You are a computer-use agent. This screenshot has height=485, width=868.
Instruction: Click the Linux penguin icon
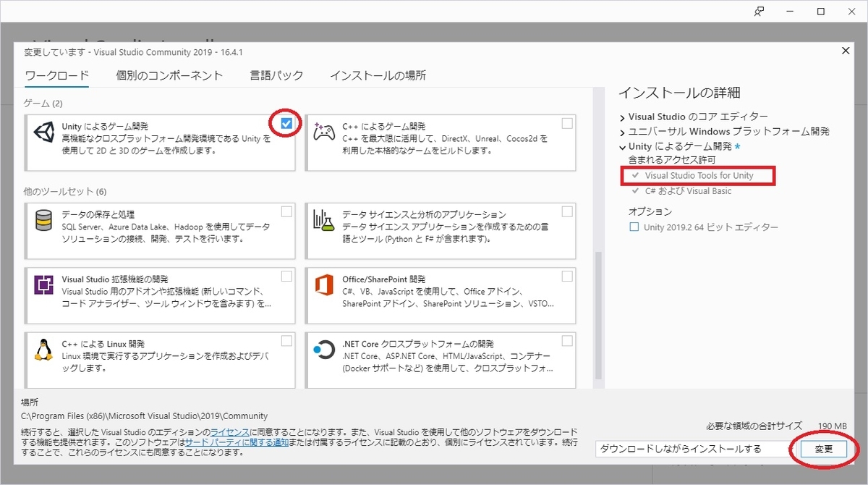pyautogui.click(x=46, y=350)
